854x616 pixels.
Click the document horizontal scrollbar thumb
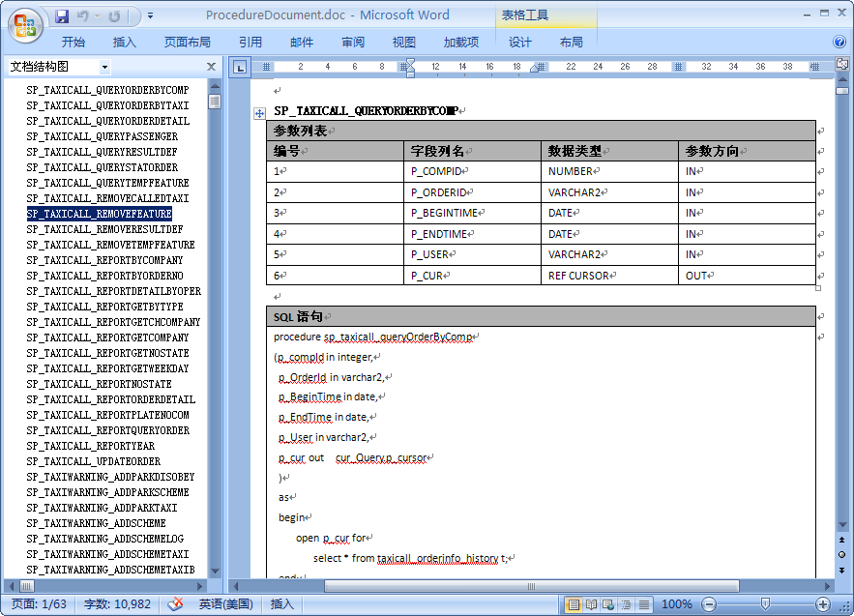[x=532, y=586]
